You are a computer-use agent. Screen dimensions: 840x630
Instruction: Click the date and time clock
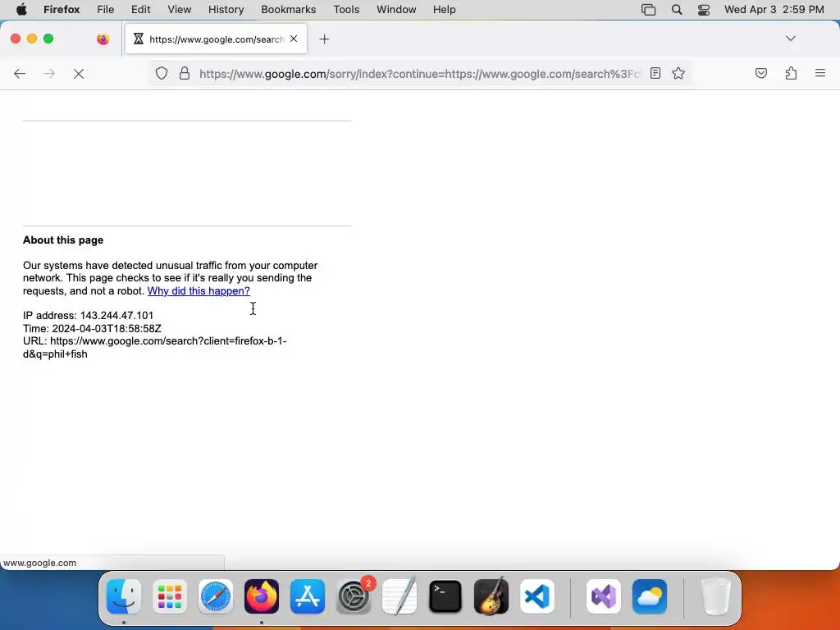[774, 10]
